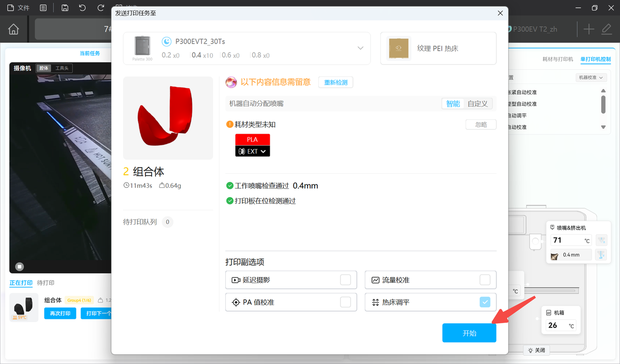Click the nozzle temperature field showing 71

(572, 240)
